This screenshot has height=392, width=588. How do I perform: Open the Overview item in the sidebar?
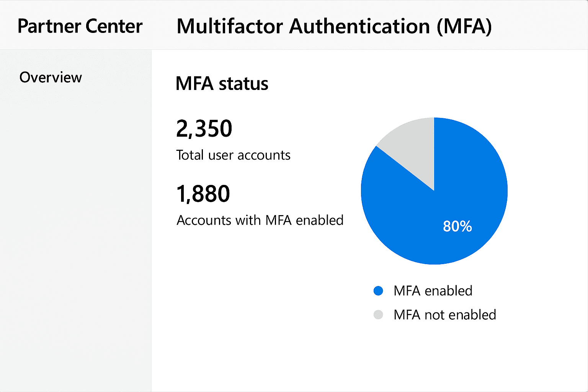pyautogui.click(x=51, y=77)
